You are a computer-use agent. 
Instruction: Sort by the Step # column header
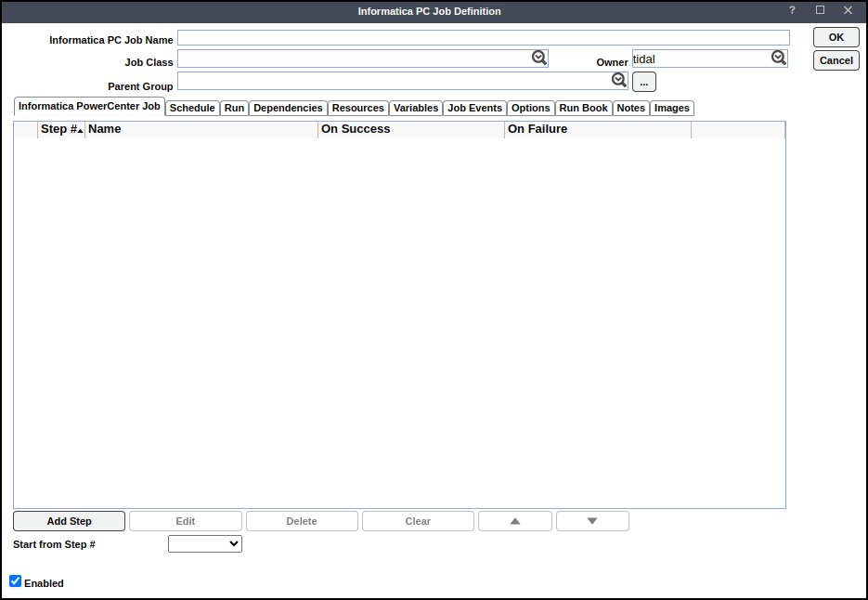61,130
